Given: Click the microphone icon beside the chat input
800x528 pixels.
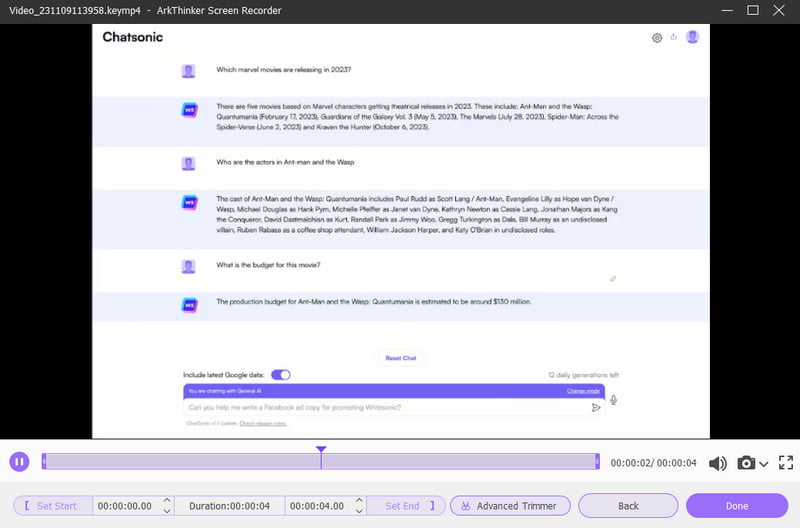Looking at the screenshot, I should click(x=613, y=400).
